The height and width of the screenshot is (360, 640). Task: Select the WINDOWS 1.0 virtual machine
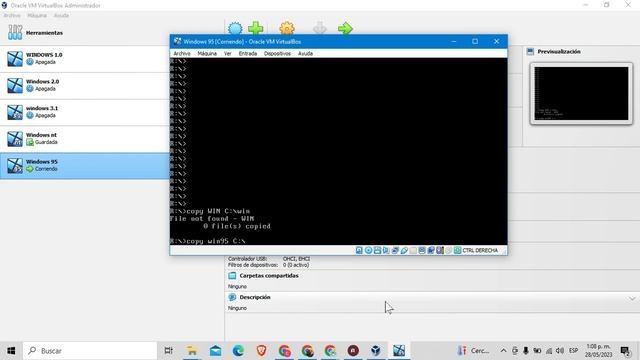point(84,59)
